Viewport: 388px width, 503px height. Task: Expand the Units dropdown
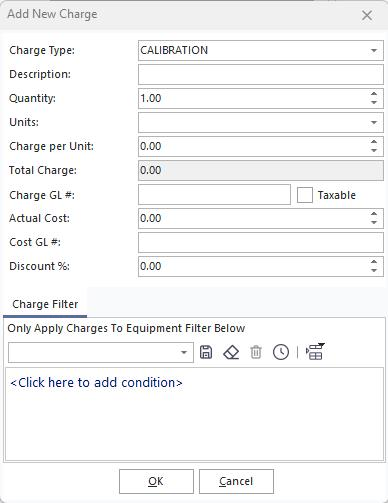pyautogui.click(x=374, y=123)
